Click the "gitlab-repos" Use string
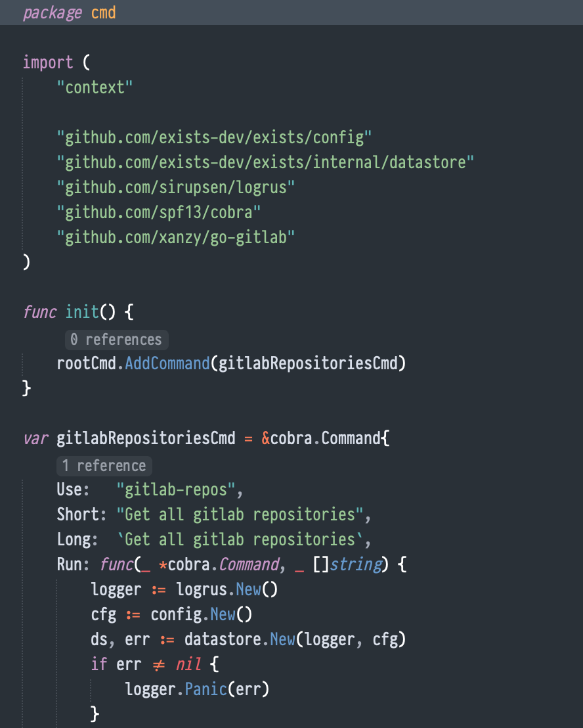Viewport: 583px width, 728px height. (176, 489)
